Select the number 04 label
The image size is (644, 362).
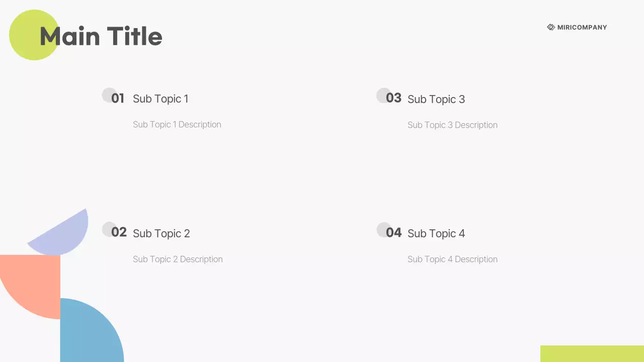coord(393,232)
